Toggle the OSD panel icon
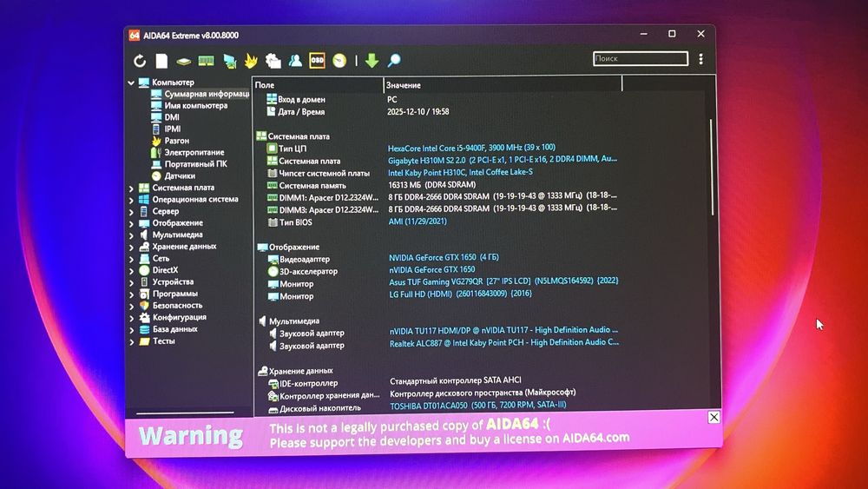Image resolution: width=868 pixels, height=489 pixels. pyautogui.click(x=317, y=60)
